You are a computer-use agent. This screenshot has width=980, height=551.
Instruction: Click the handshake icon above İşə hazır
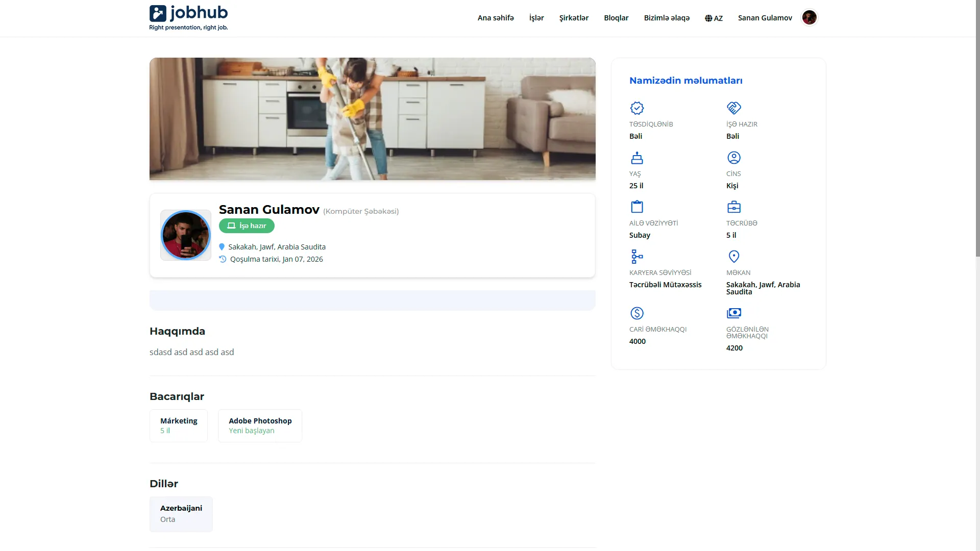(734, 108)
